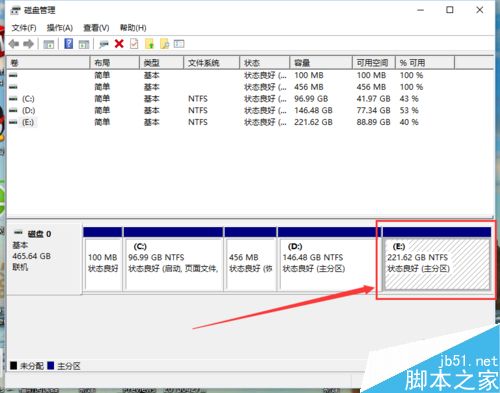Viewport: 500px width, 393px height.
Task: Toggle the show/hide action pane icon
Action: [84, 44]
